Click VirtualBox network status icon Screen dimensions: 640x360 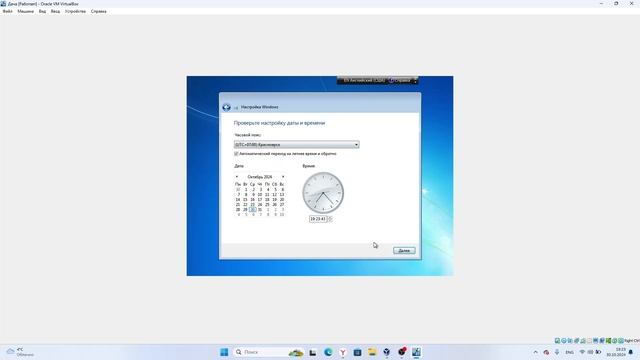click(x=577, y=340)
